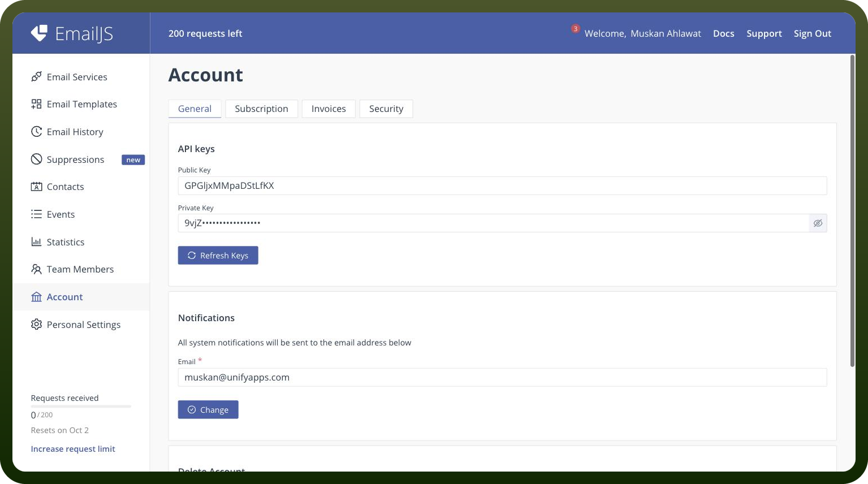The width and height of the screenshot is (868, 484).
Task: Click the 'Notifications' heading
Action: pyautogui.click(x=206, y=318)
